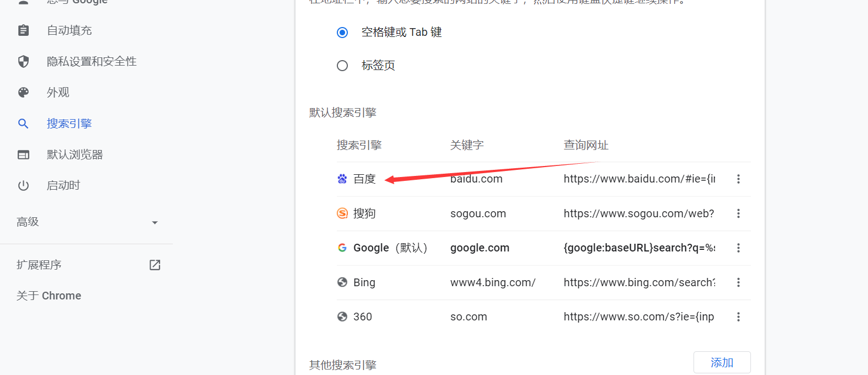Click the google.com keyword
The width and height of the screenshot is (868, 375).
(x=480, y=248)
